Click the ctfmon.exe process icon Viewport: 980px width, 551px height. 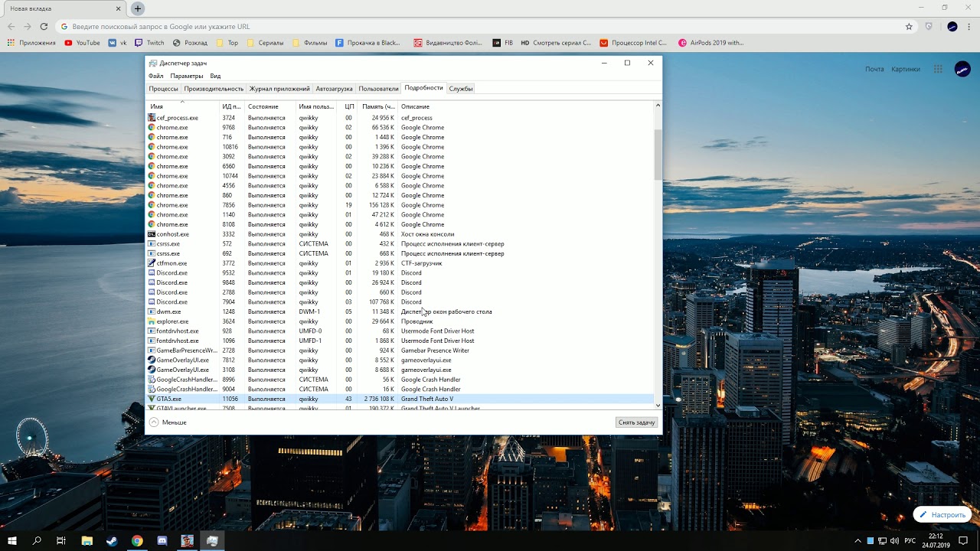pos(152,263)
